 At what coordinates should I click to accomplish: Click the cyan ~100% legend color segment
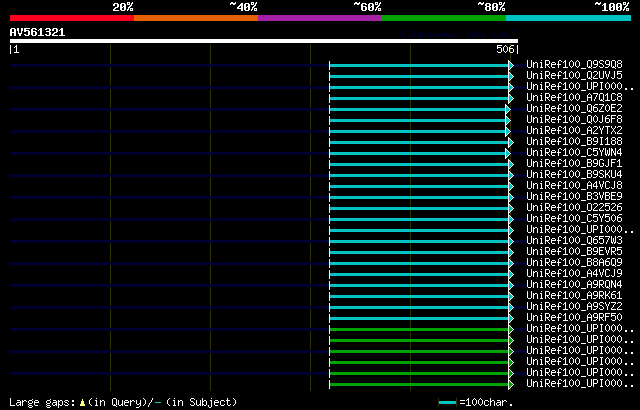(569, 18)
